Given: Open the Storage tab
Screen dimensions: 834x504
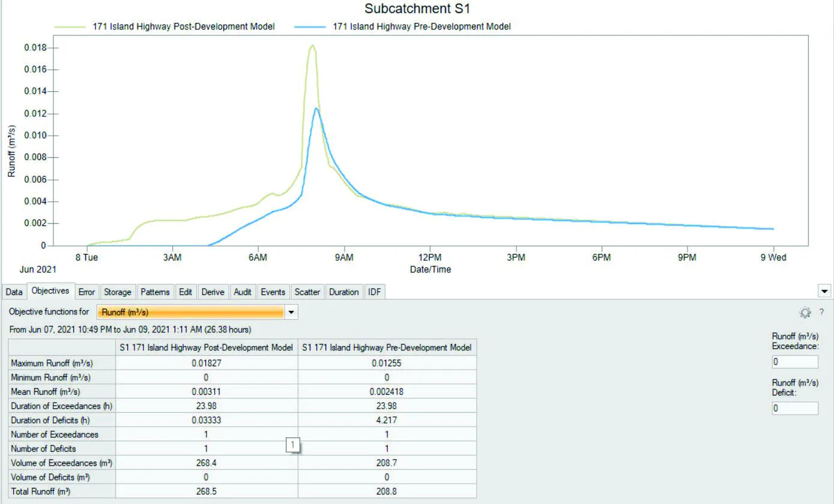Looking at the screenshot, I should click(118, 292).
